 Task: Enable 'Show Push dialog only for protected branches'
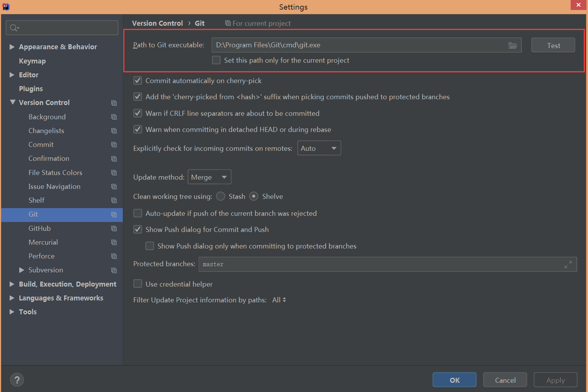click(x=149, y=246)
